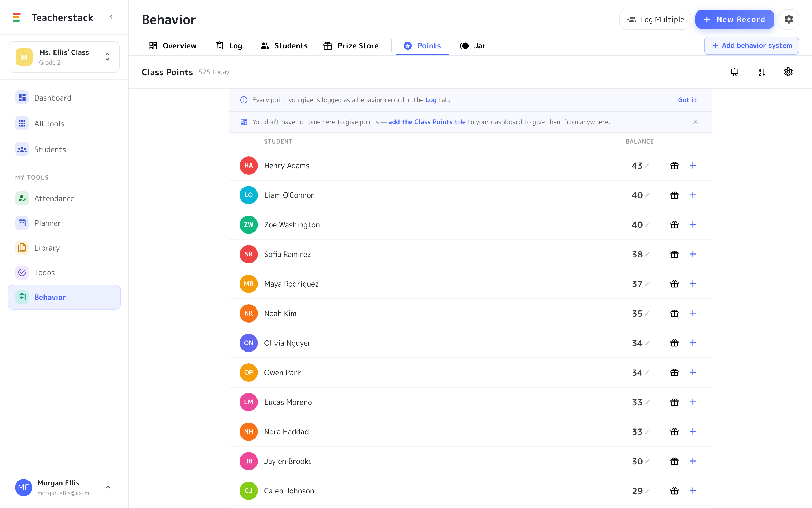This screenshot has height=508, width=812.
Task: Click Owen Park's OP avatar
Action: point(249,373)
